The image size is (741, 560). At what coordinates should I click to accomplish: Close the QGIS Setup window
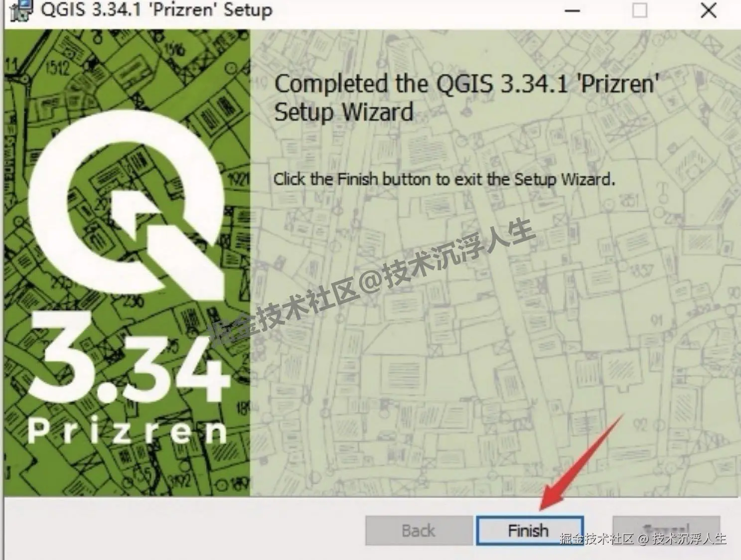(708, 10)
